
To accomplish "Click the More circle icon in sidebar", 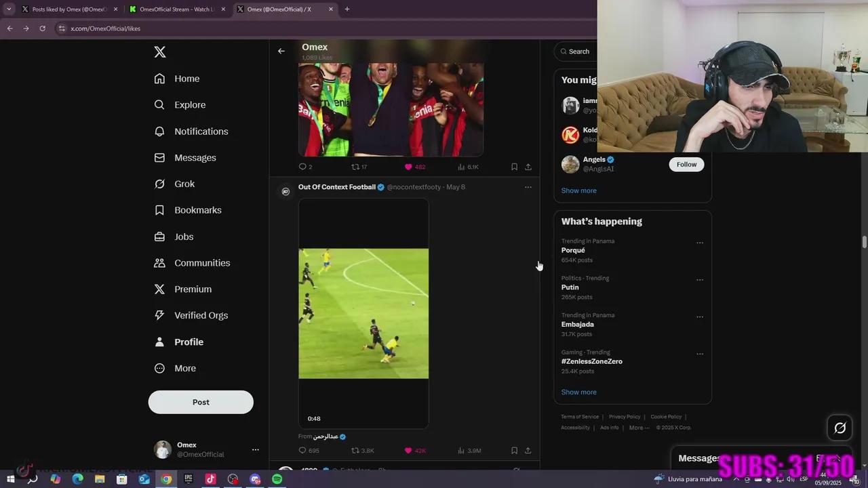I will tap(159, 369).
